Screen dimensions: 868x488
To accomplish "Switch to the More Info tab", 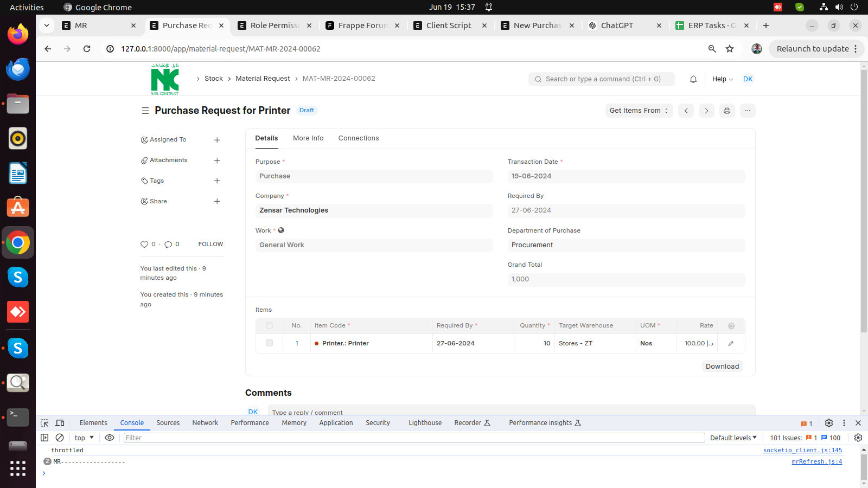I will coord(308,138).
